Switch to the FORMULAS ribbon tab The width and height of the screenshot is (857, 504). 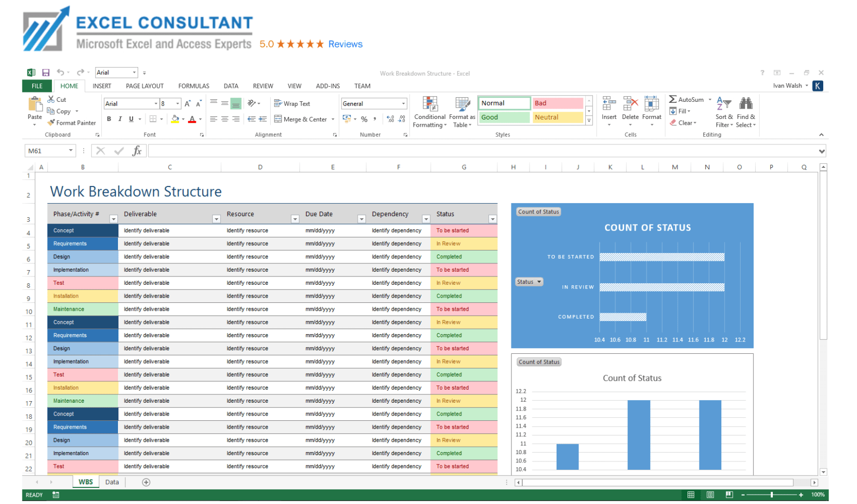point(193,86)
